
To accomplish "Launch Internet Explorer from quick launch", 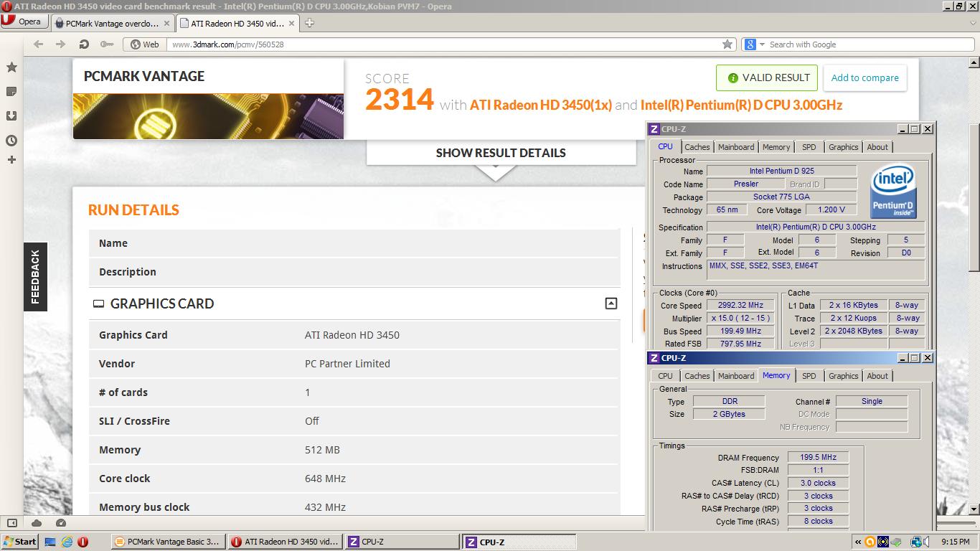I will coord(67,542).
